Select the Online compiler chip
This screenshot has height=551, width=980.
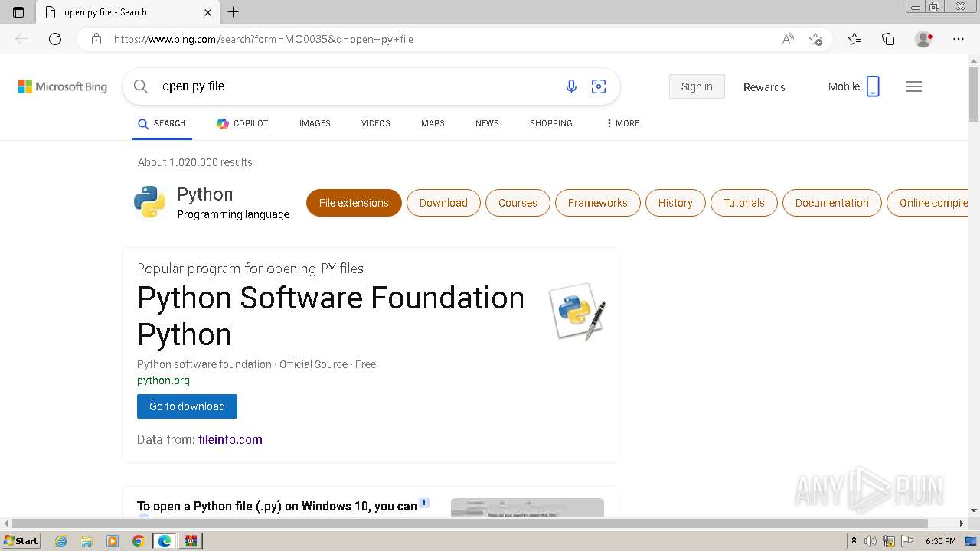pos(927,203)
